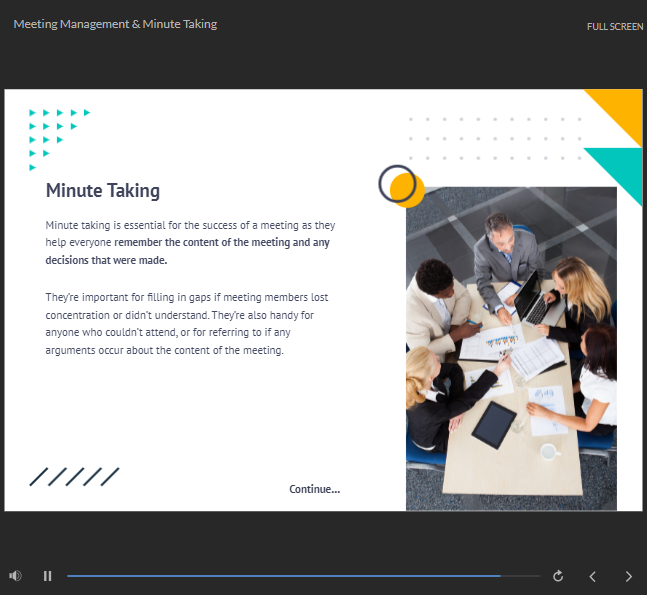Enter FULL SCREEN mode

tap(614, 26)
